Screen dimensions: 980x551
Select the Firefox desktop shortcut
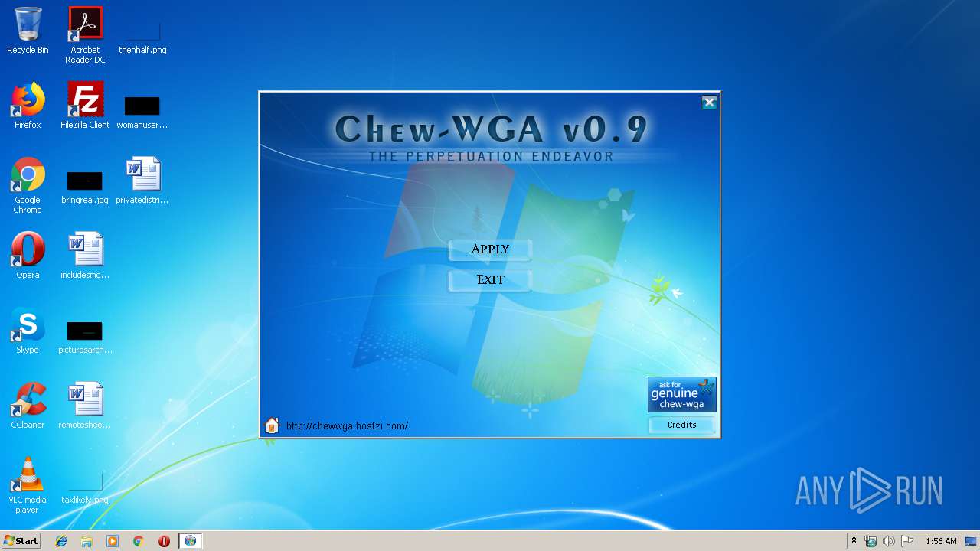coord(28,106)
